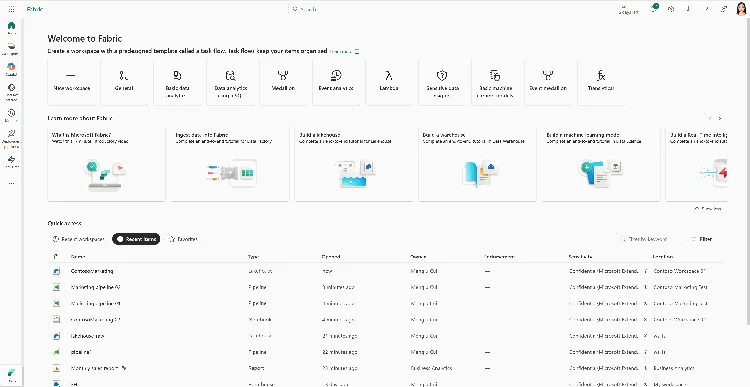This screenshot has height=387, width=750.
Task: Select the Lambda task flow template
Action: pos(389,82)
